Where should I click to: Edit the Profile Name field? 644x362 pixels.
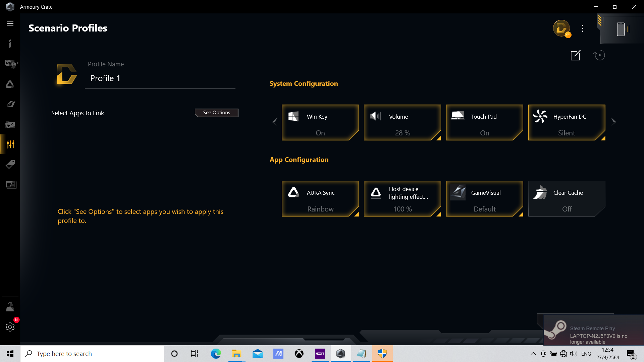point(160,78)
